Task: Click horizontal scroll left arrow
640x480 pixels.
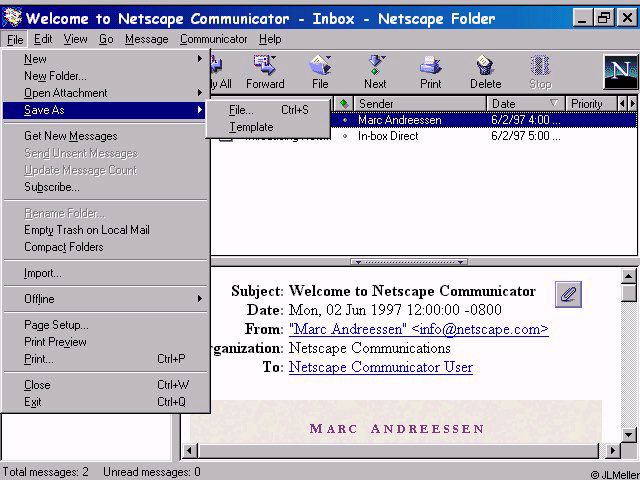Action: click(189, 451)
